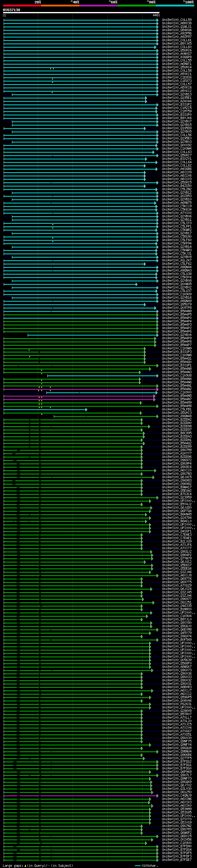Open hit UniRef100_Q84KQ4
Image resolution: width=197 pixels, height=868 pixels.
176,30
